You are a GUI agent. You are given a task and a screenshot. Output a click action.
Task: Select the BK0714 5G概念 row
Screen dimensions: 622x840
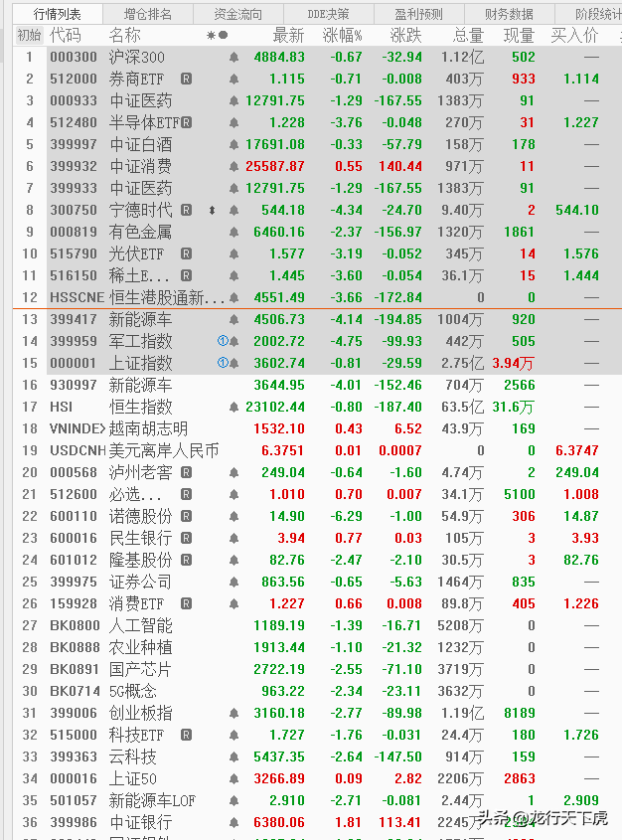[x=317, y=691]
